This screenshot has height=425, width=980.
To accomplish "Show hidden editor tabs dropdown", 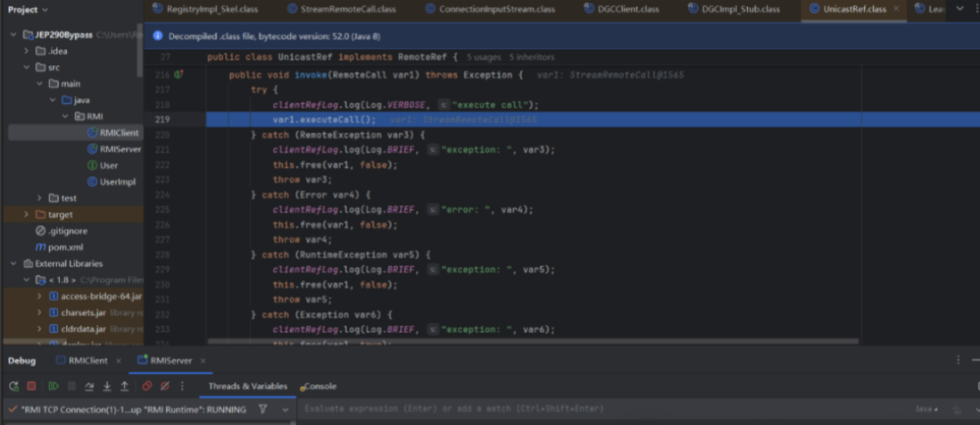I will point(959,9).
